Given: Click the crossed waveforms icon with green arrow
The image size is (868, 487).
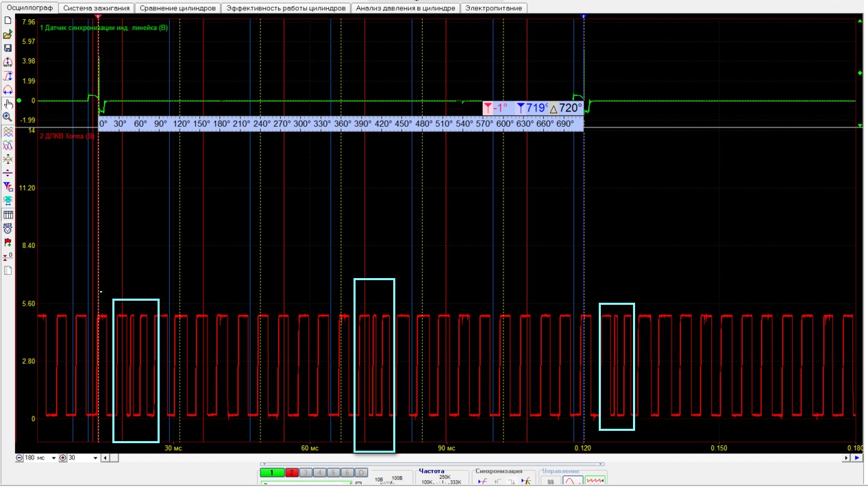Looking at the screenshot, I should (8, 159).
